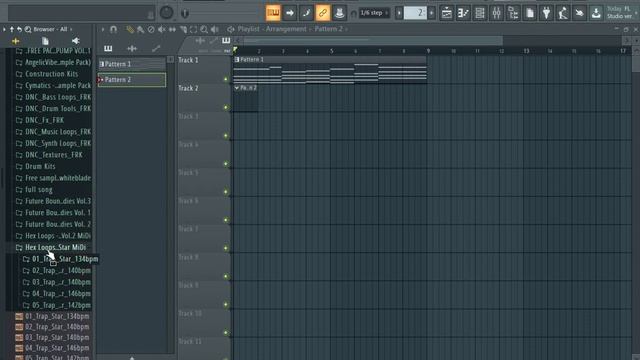Mute Track 4 with its green dot

[226, 164]
